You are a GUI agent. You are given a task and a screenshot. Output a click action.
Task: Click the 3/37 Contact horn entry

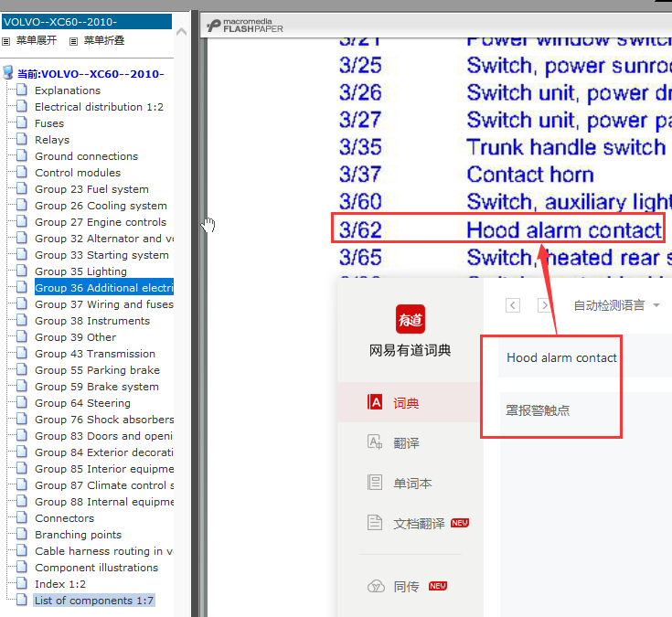[x=466, y=174]
